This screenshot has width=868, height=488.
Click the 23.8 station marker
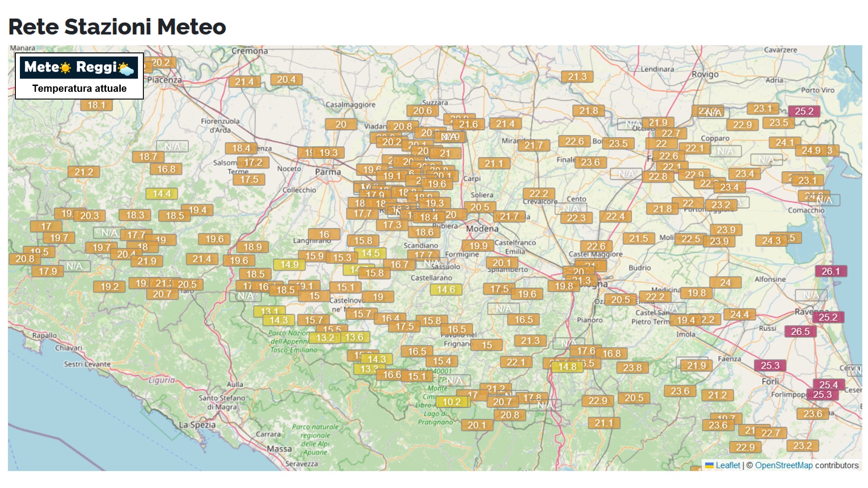632,368
